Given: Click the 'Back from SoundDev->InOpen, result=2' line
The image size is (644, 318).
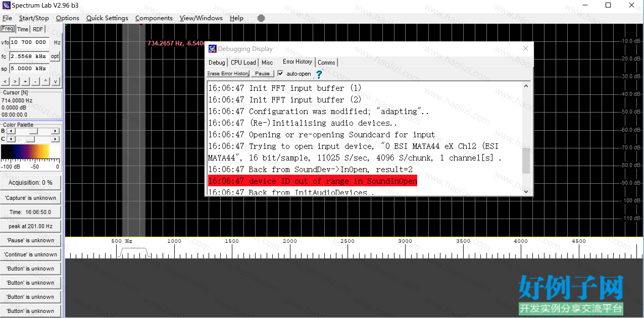Looking at the screenshot, I should (311, 169).
